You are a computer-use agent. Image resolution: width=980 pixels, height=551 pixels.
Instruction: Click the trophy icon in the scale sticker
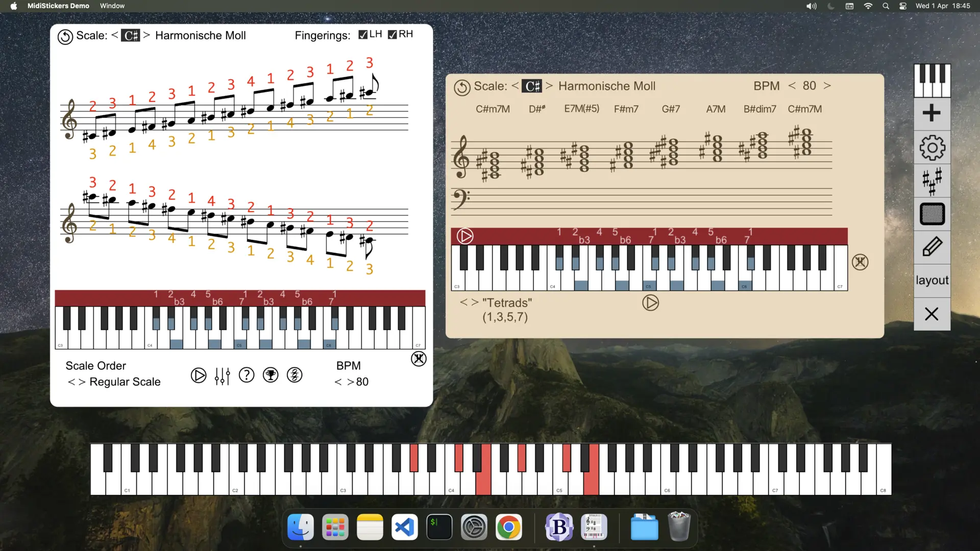coord(271,375)
